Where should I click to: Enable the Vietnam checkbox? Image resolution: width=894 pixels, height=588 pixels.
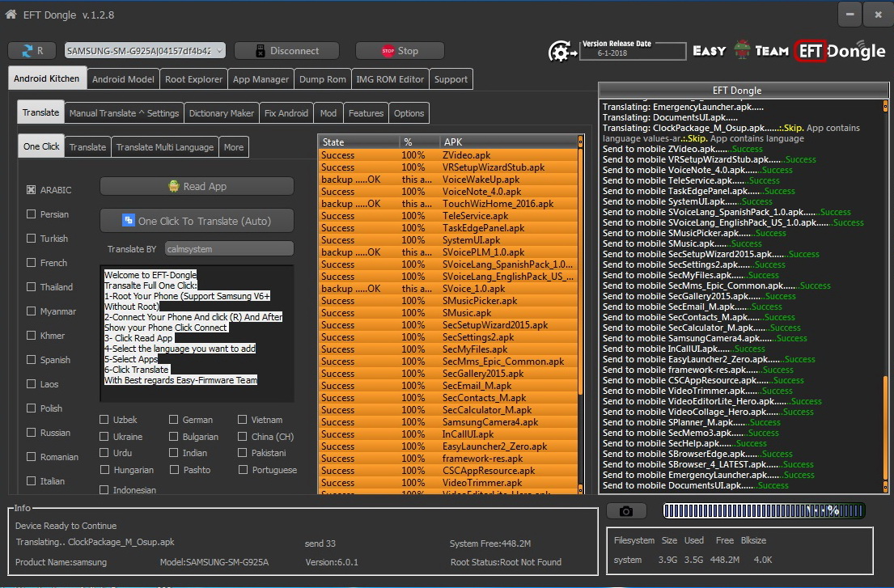point(243,419)
